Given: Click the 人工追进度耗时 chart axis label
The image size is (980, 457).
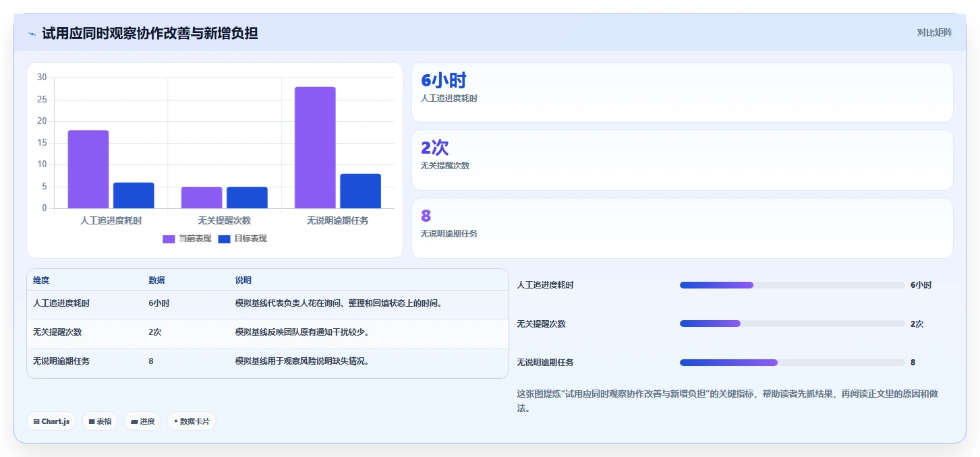Looking at the screenshot, I should tap(111, 220).
